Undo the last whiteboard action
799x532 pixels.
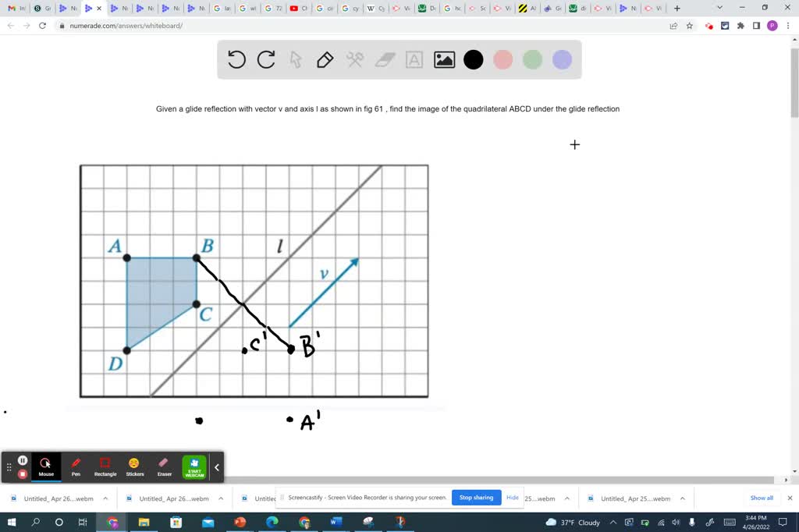point(236,59)
